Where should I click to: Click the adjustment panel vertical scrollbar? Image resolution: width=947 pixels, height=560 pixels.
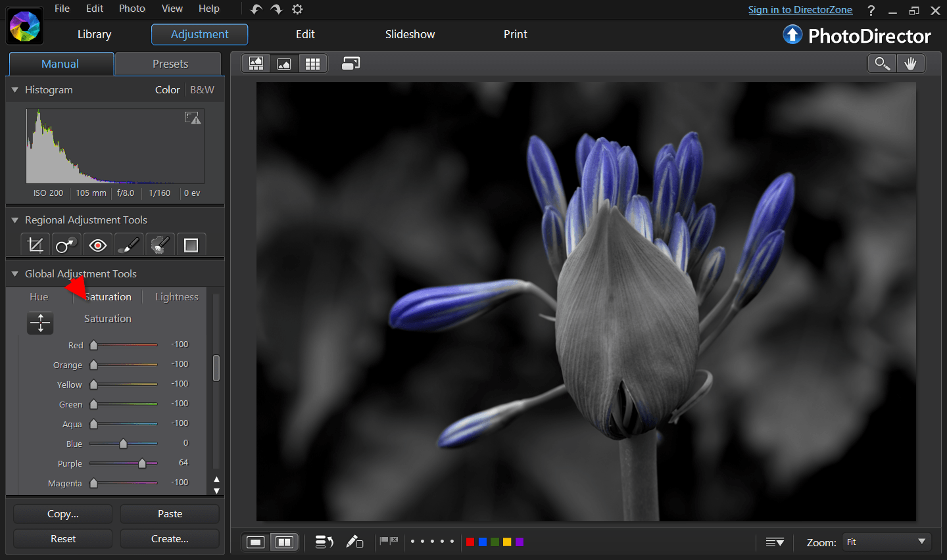click(x=216, y=368)
